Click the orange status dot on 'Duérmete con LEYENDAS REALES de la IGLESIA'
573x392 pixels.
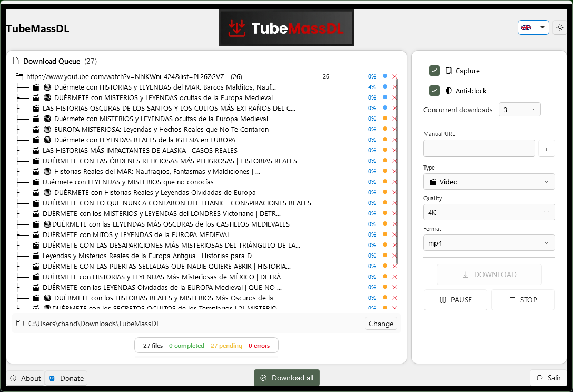(x=385, y=139)
